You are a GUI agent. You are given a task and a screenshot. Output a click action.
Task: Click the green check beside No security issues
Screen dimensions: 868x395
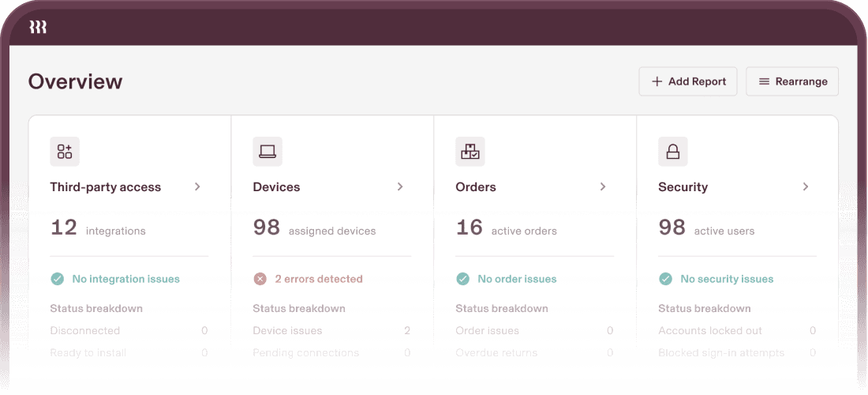coord(666,279)
